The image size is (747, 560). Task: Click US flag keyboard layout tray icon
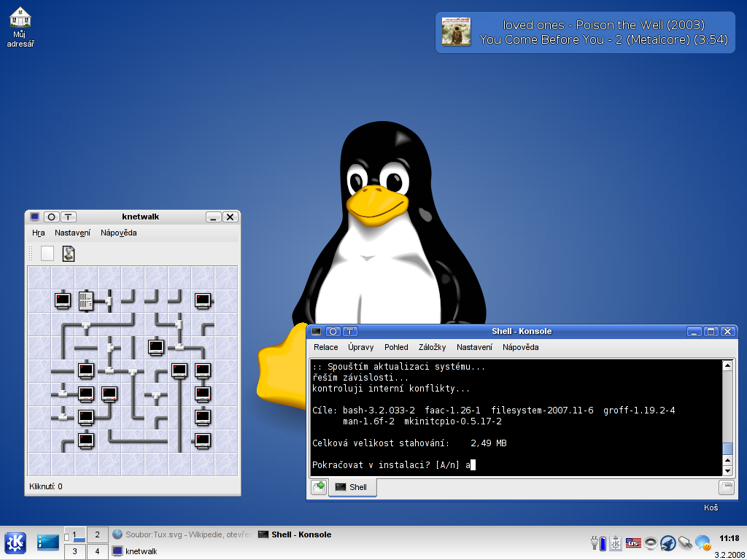pos(633,542)
